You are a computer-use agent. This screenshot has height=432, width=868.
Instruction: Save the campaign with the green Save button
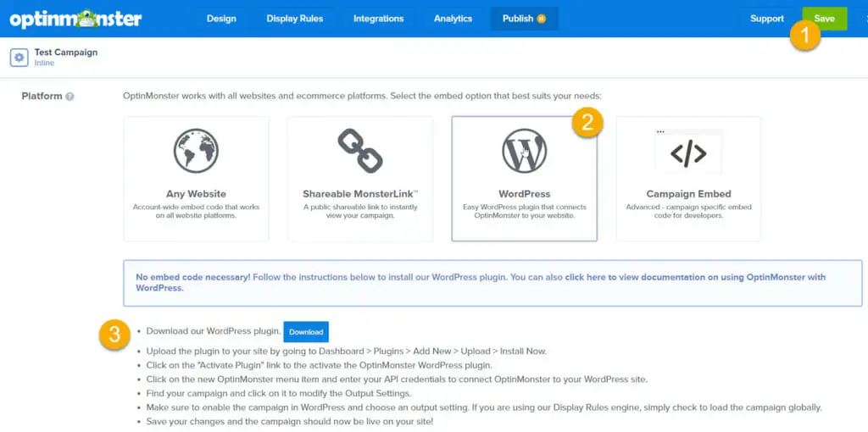824,19
